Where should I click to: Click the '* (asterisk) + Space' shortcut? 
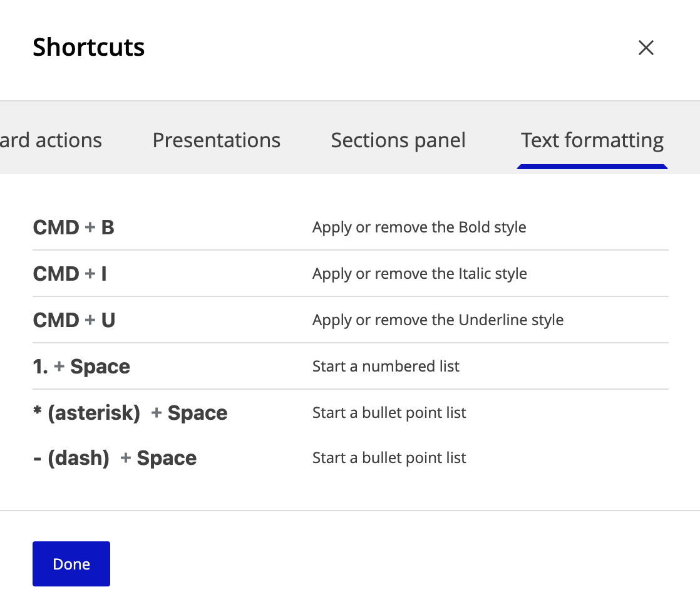tap(130, 412)
